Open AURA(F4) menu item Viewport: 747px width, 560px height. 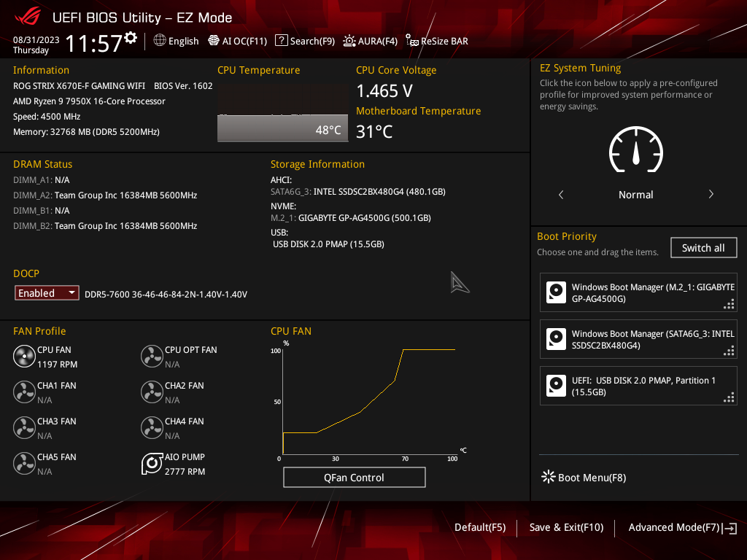370,41
